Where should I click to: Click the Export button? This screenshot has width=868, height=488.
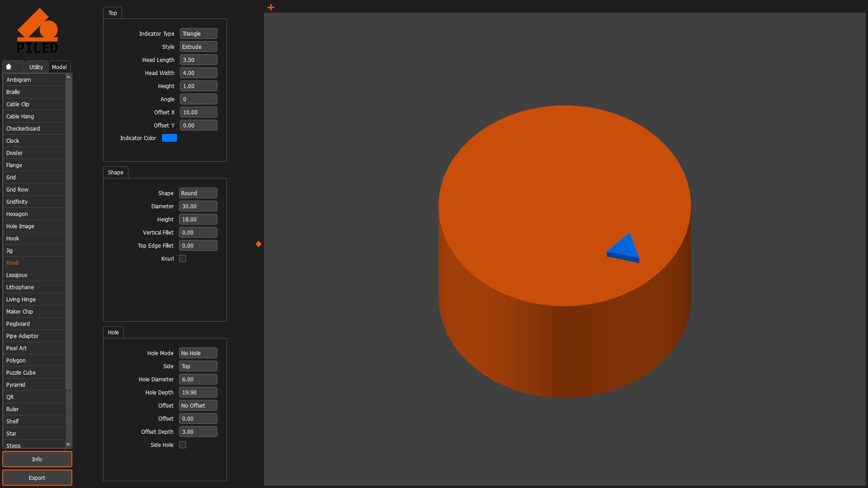[x=37, y=478]
